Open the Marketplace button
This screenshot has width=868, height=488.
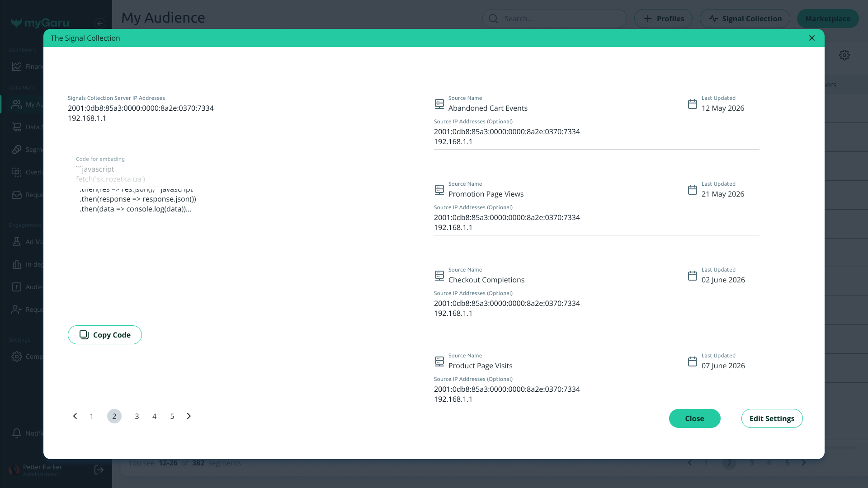[x=828, y=19]
